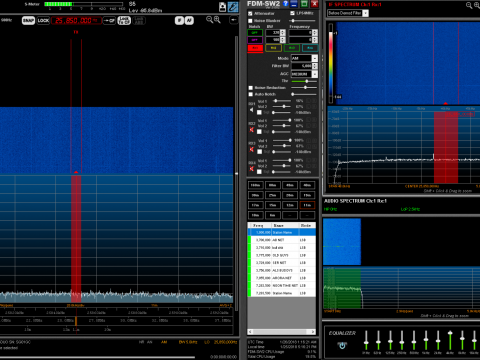Click the icon left of the wrench
The image size is (480, 360).
point(223,7)
